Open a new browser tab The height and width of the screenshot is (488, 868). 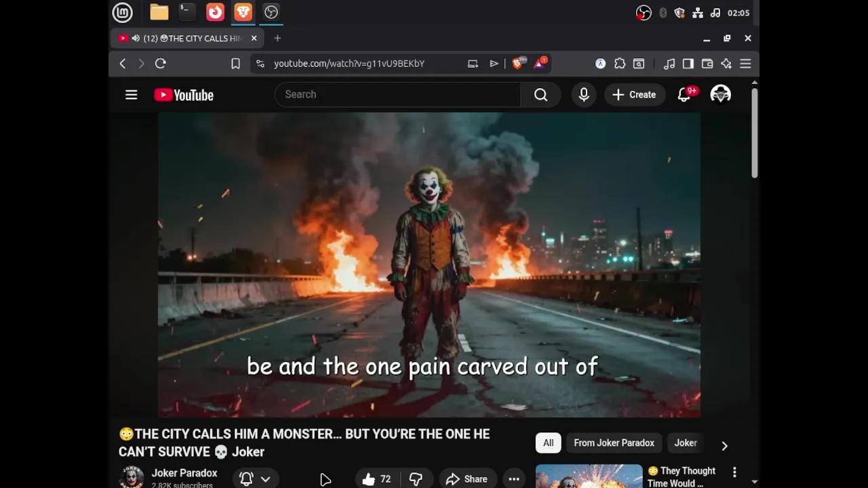point(277,39)
